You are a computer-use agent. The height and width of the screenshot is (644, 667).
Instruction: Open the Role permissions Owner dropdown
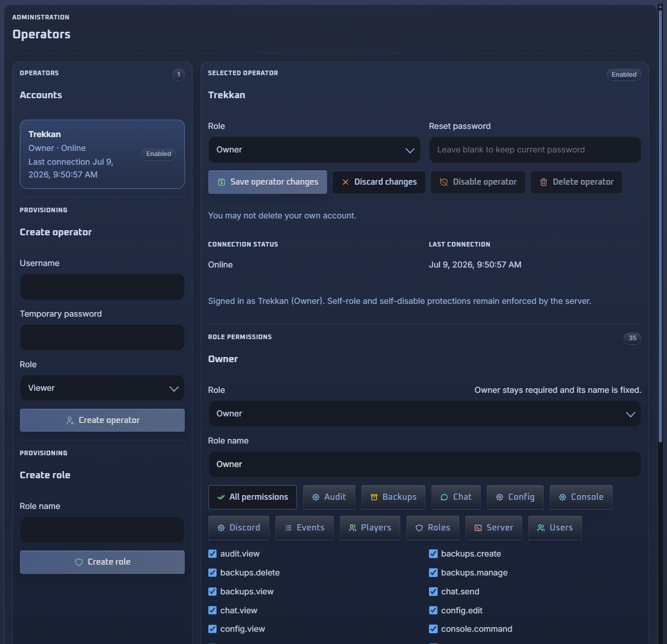[424, 414]
